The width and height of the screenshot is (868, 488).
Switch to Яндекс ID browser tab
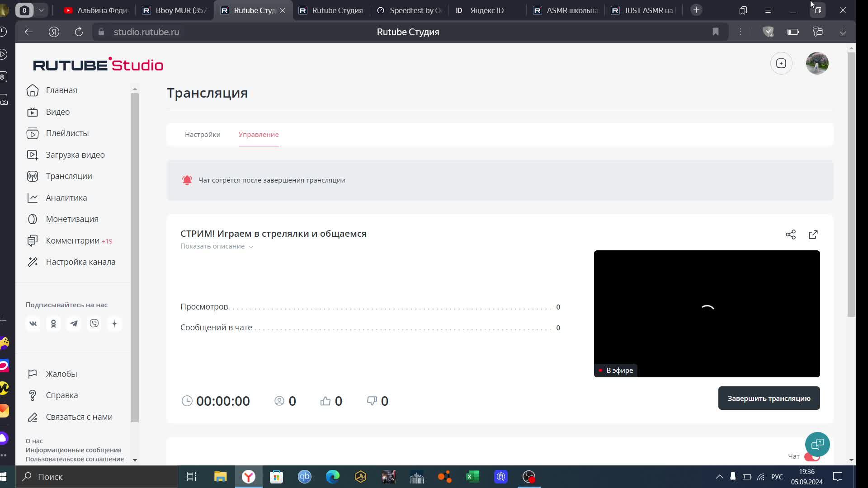(487, 10)
